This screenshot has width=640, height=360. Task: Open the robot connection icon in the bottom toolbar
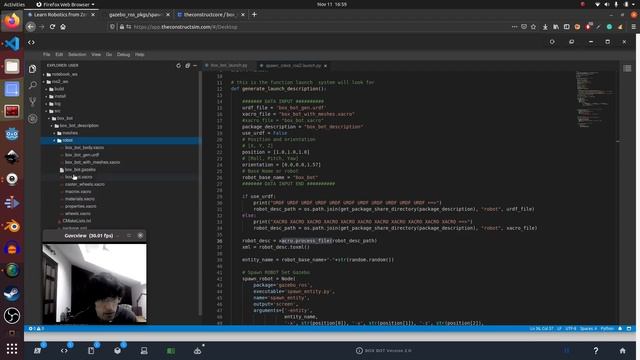click(198, 350)
